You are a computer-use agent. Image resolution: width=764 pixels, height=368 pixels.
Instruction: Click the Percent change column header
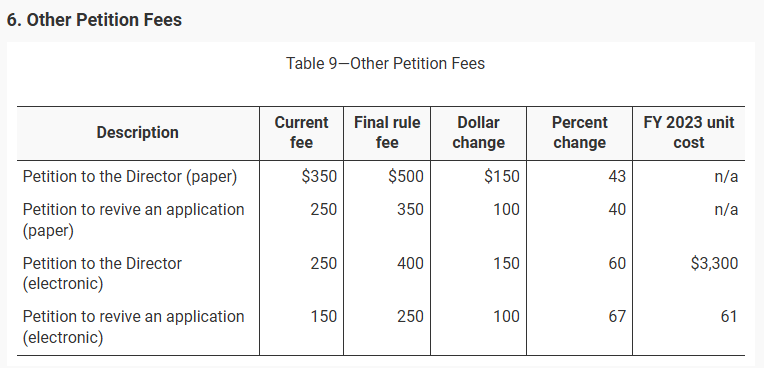click(x=579, y=133)
